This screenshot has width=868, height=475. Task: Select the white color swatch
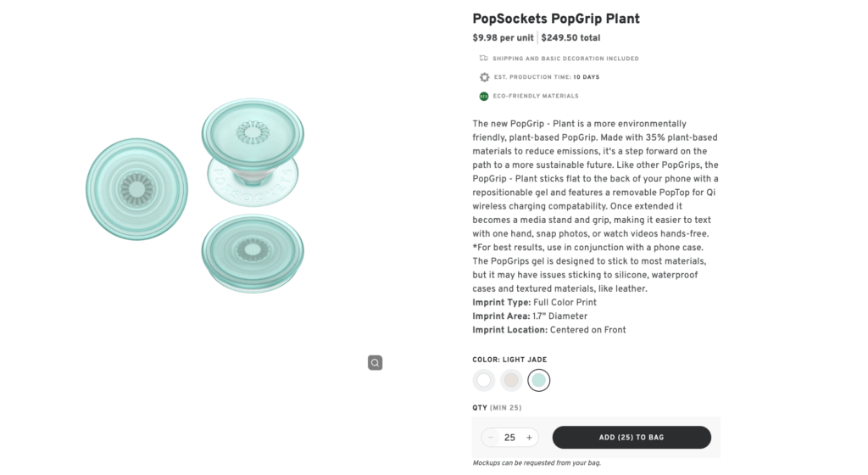pos(484,380)
